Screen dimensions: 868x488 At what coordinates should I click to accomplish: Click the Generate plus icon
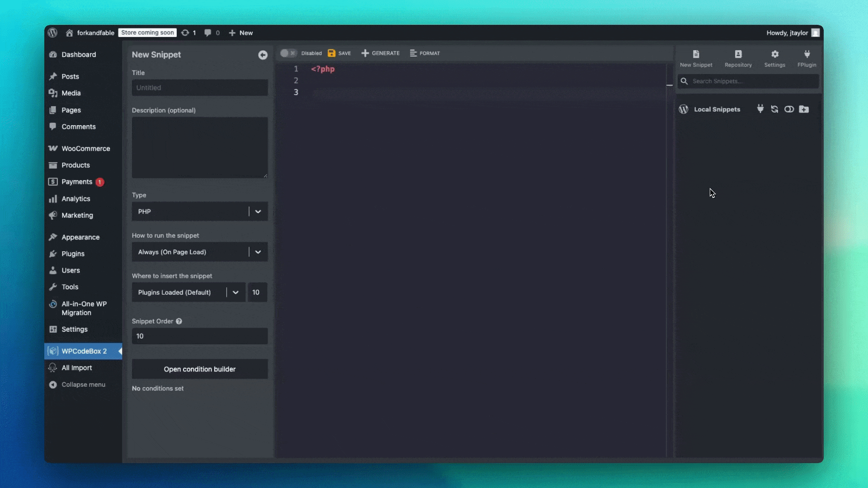coord(365,53)
